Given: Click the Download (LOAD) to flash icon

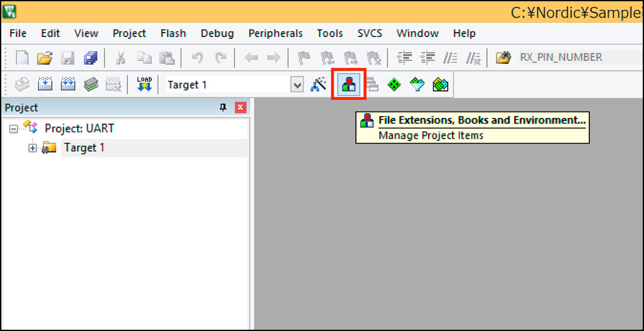Looking at the screenshot, I should [x=144, y=85].
